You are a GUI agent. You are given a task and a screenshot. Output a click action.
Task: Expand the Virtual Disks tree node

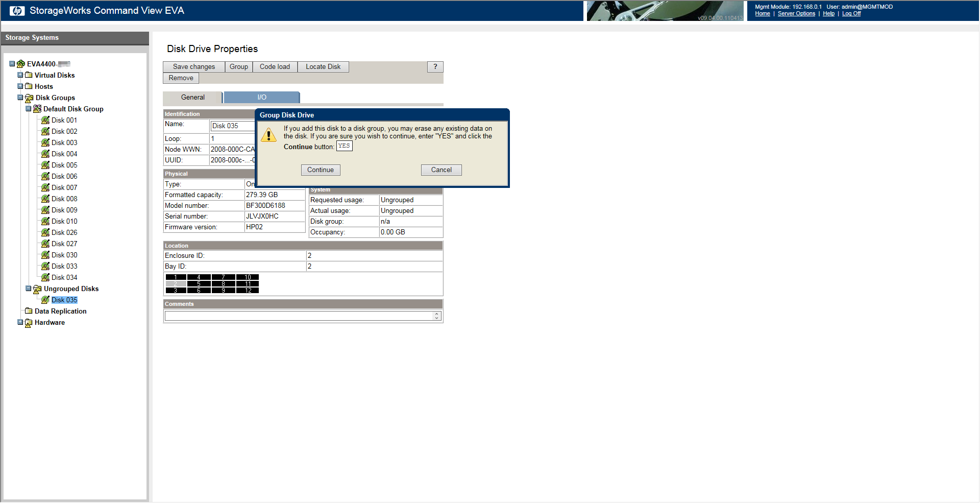click(20, 75)
